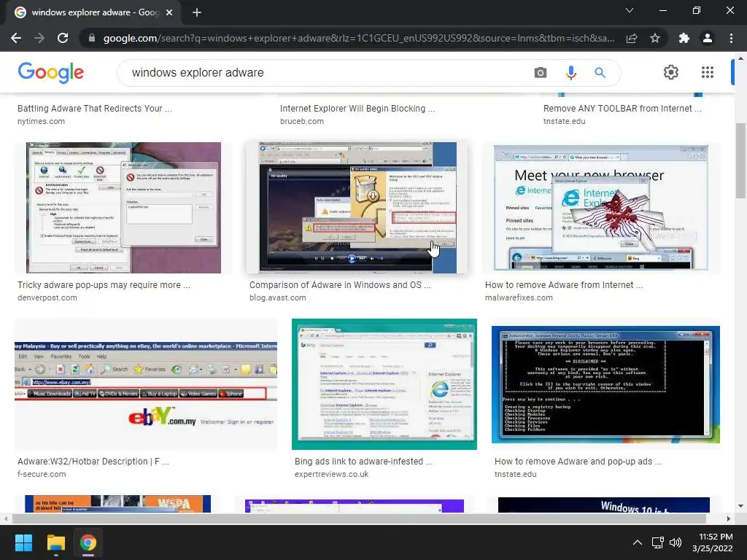
Task: Click the expertreviews.co.uk source label
Action: [x=332, y=474]
